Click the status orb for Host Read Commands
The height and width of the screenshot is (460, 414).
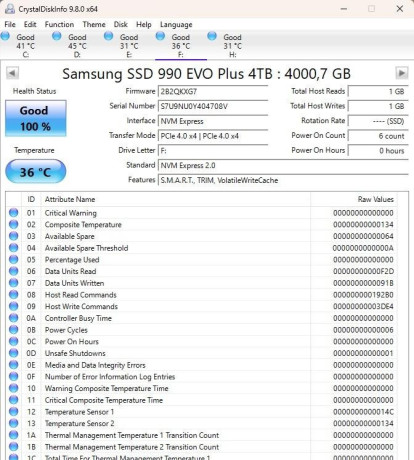tap(14, 295)
